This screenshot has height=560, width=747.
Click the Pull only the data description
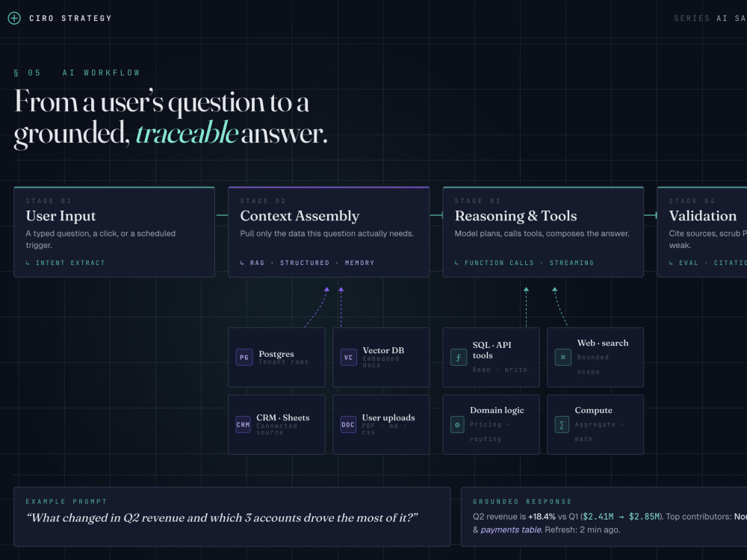[327, 234]
